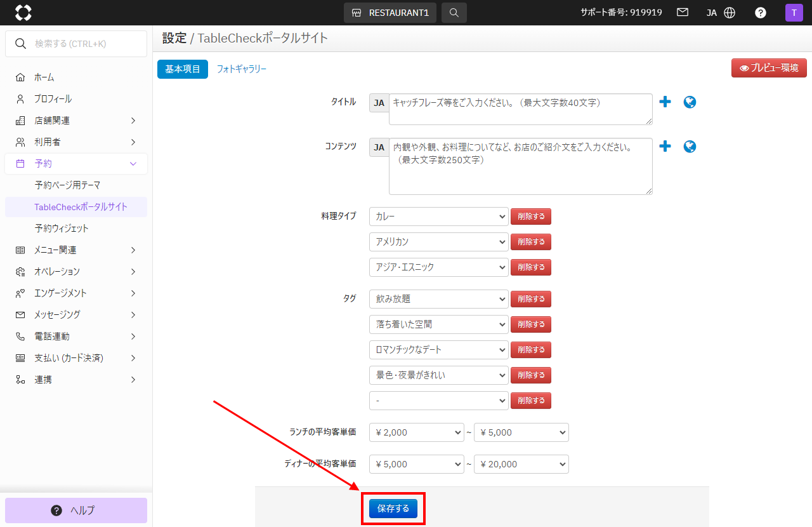812x527 pixels.
Task: Delete the ロマンチックなデート tag row
Action: pos(531,350)
